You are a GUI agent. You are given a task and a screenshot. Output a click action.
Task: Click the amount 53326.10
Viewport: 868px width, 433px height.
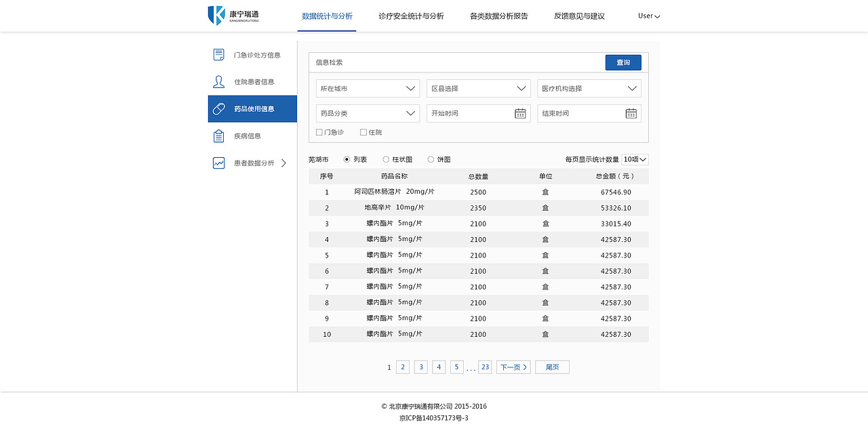(616, 208)
